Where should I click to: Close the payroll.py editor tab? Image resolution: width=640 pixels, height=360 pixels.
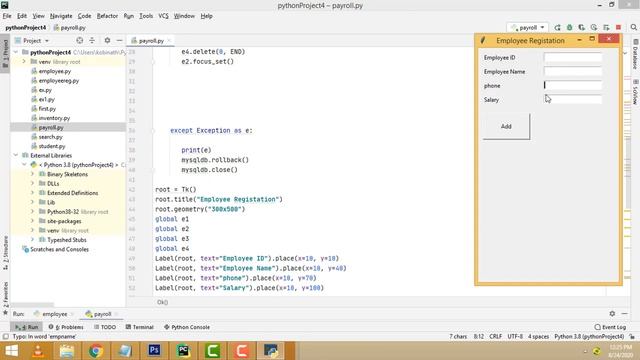169,40
